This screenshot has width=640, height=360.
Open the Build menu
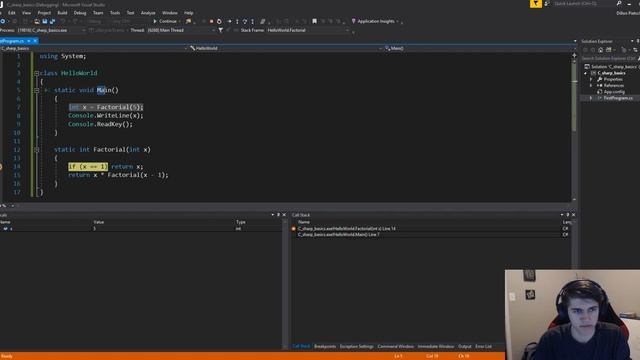(x=62, y=13)
